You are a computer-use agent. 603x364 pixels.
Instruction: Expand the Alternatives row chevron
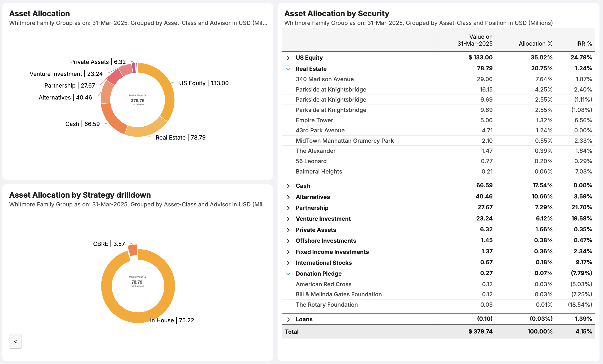[x=288, y=197]
